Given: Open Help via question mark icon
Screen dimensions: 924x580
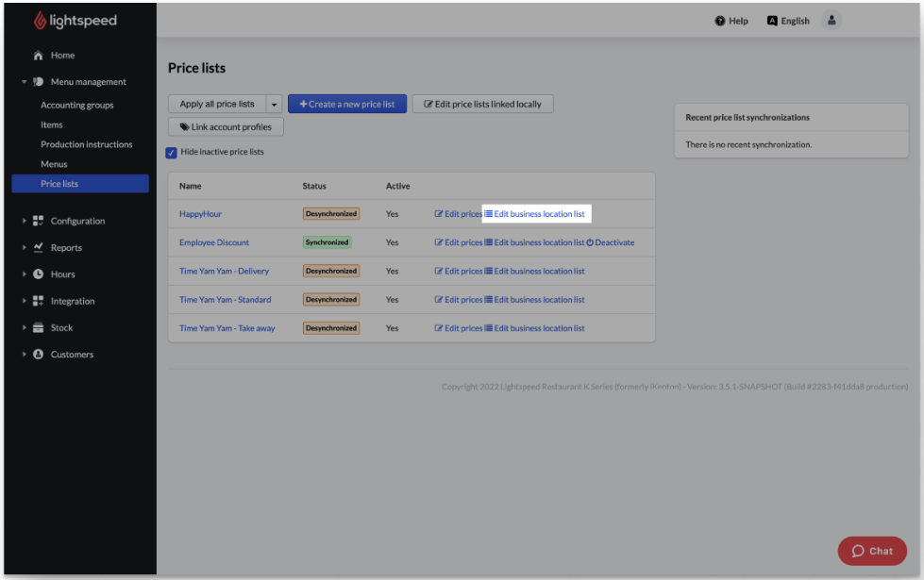Looking at the screenshot, I should tap(720, 21).
